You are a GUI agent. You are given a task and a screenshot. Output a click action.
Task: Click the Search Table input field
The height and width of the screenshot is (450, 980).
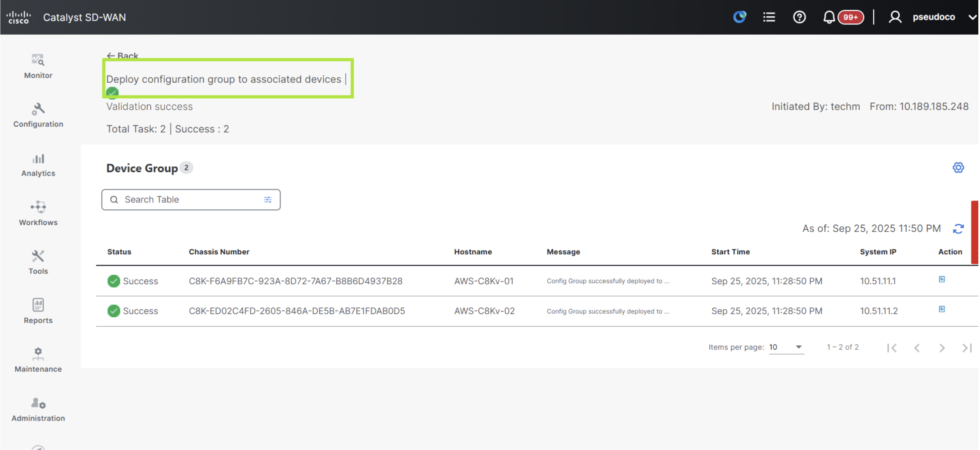coord(191,200)
